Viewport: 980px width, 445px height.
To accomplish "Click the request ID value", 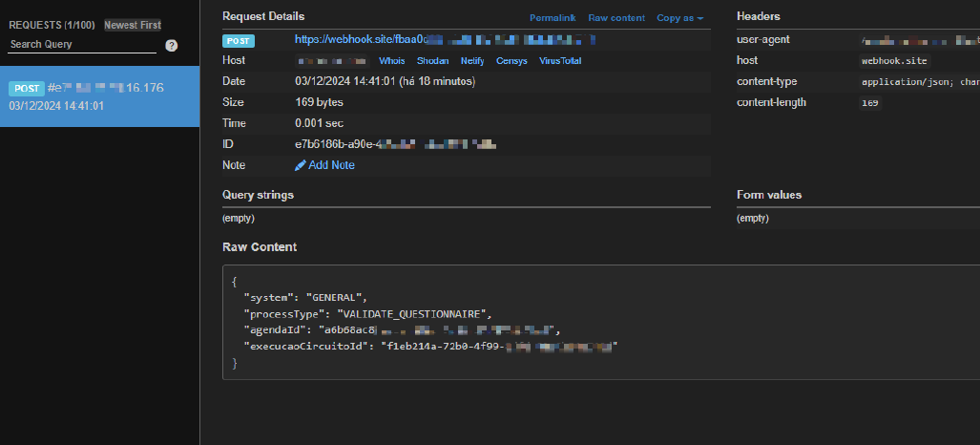I will 396,144.
